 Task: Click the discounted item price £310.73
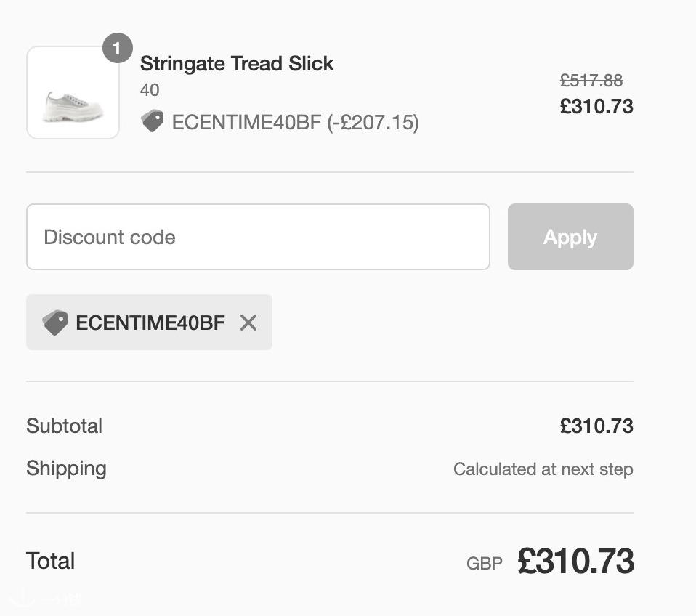[596, 107]
